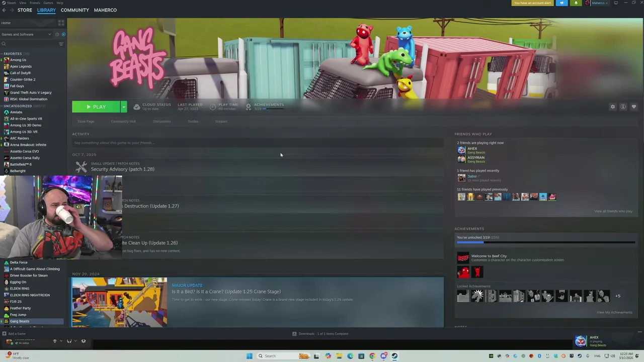The image size is (644, 362).
Task: Click AHEX friend avatar
Action: [x=461, y=150]
